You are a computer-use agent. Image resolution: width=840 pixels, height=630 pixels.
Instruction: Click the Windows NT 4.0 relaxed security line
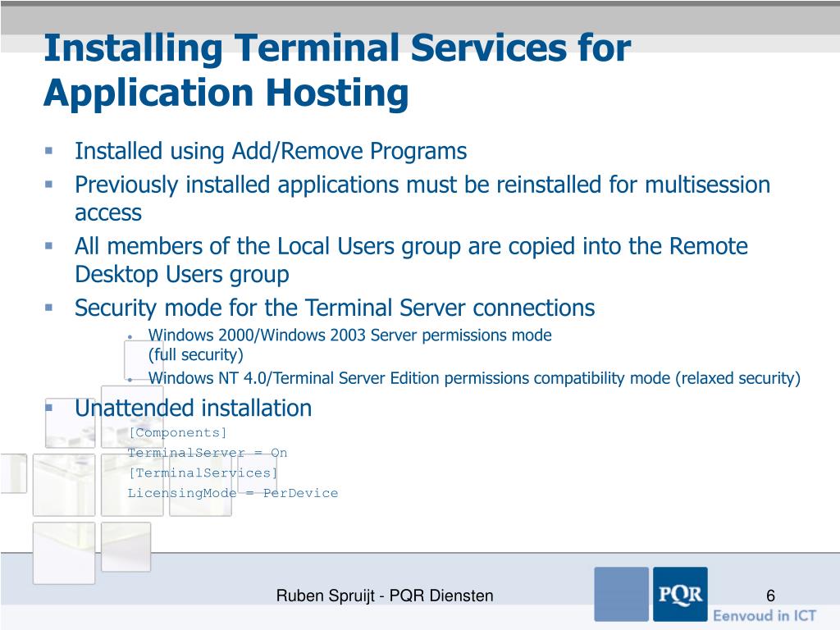[x=474, y=378]
